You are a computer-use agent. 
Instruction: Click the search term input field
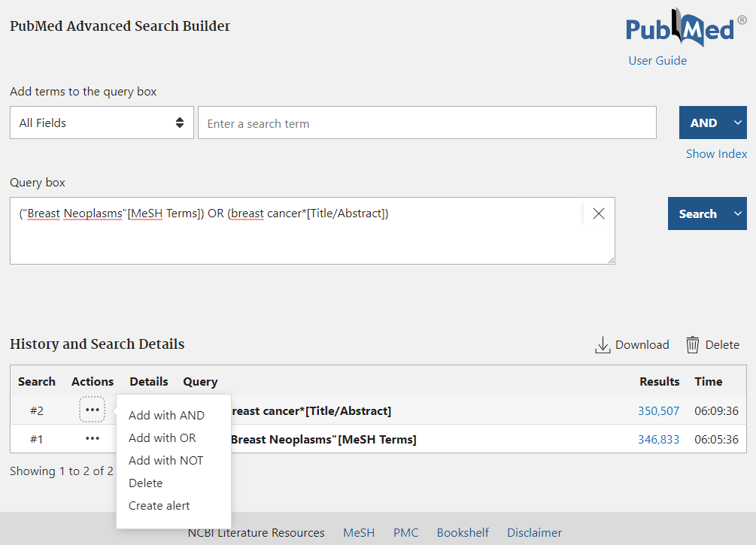427,123
